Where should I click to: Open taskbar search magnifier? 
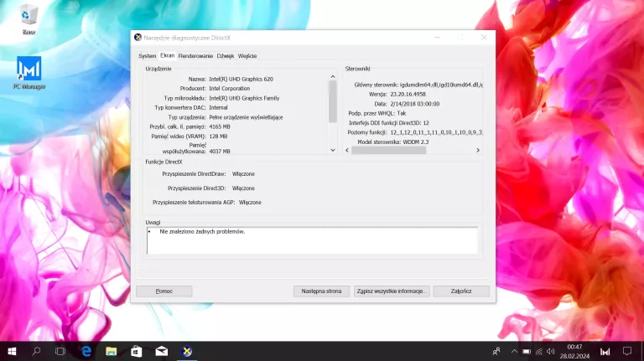click(x=36, y=352)
